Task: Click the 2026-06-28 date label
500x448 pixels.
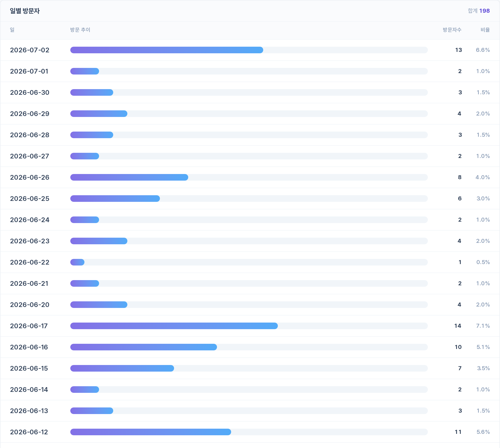Action: point(29,135)
